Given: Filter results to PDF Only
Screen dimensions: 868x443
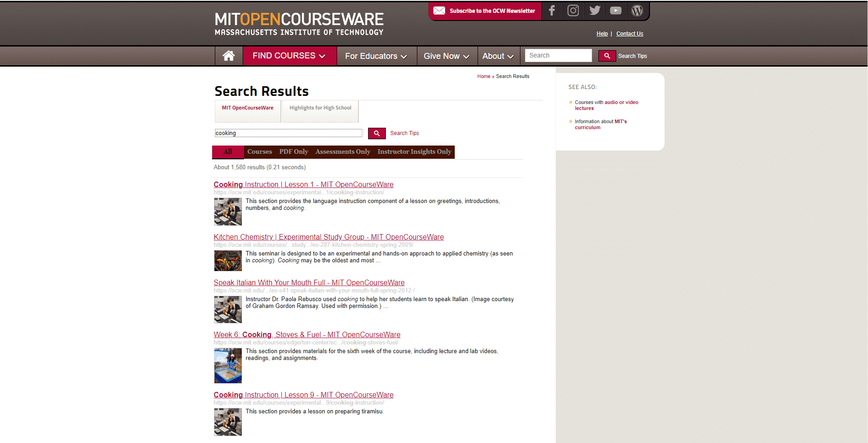Looking at the screenshot, I should tap(294, 152).
